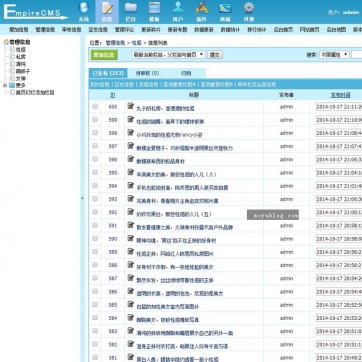Click the edit icon in row 598

(x=131, y=133)
